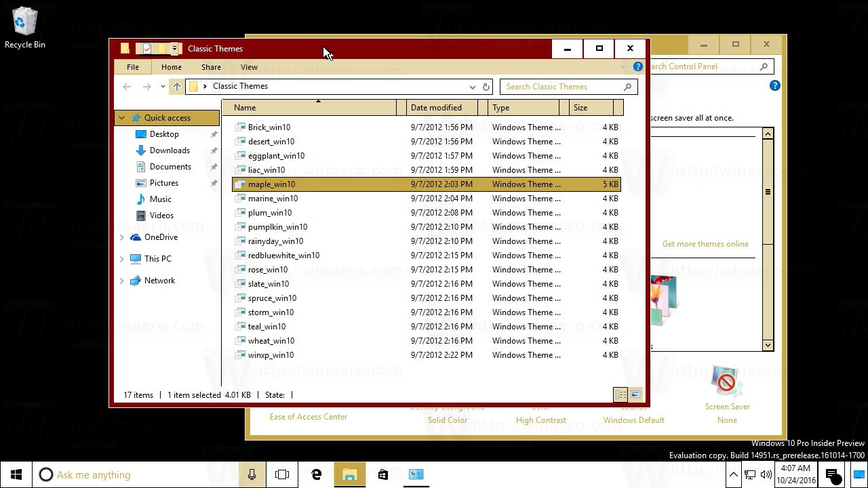Select the Desktop folder icon in Quick access
This screenshot has height=488, width=868.
point(141,134)
